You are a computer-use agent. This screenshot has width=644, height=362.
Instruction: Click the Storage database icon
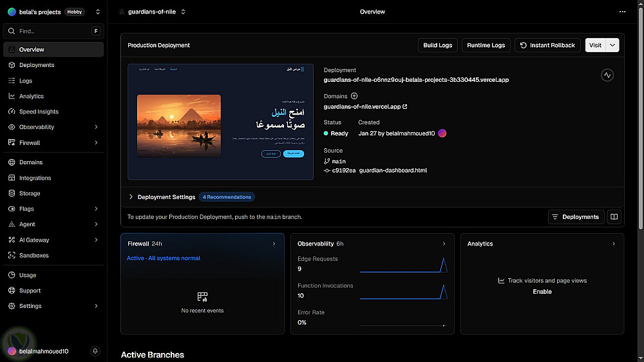point(12,193)
